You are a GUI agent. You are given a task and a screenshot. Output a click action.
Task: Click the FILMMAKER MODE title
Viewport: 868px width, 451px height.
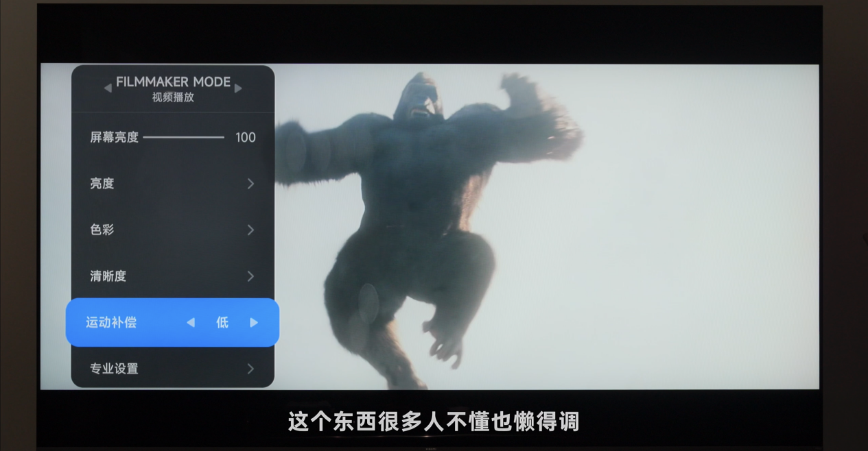click(x=173, y=82)
